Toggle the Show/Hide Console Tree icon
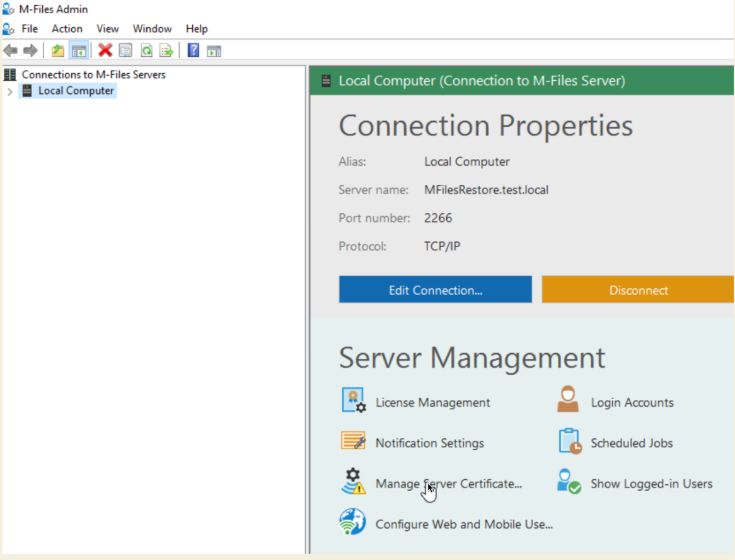 point(79,50)
